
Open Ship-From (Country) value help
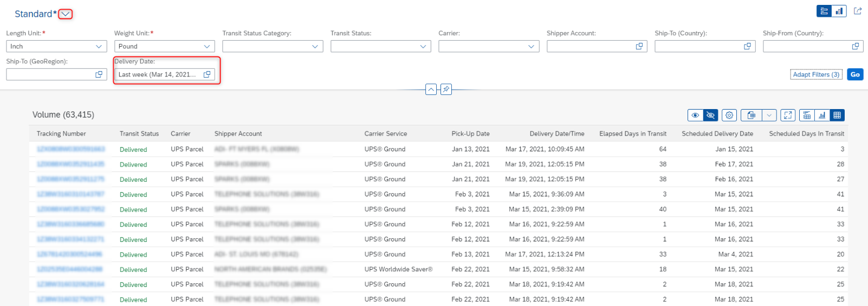pyautogui.click(x=856, y=47)
